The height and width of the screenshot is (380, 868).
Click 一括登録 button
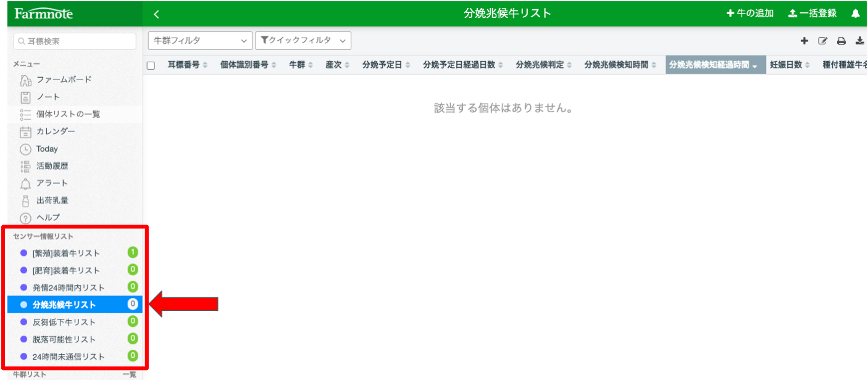coord(812,14)
